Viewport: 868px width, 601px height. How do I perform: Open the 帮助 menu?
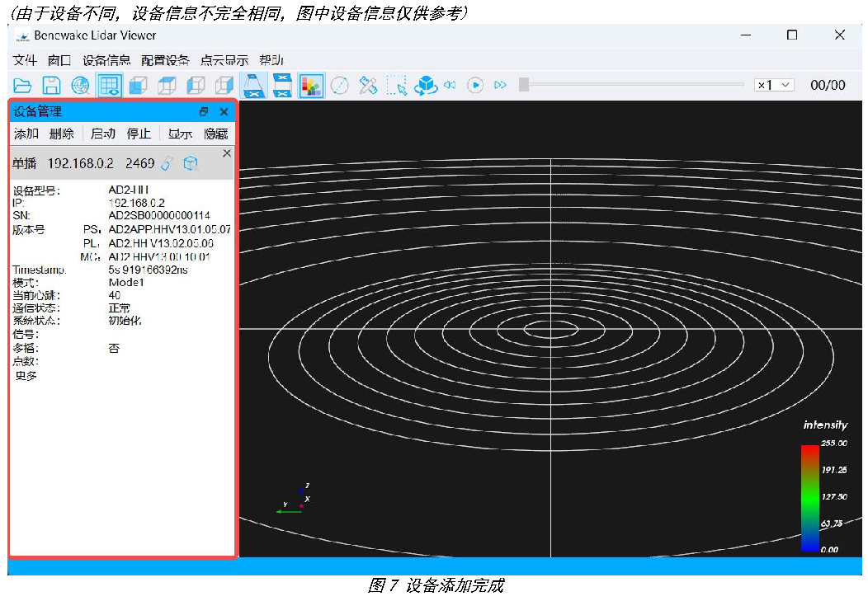(271, 59)
